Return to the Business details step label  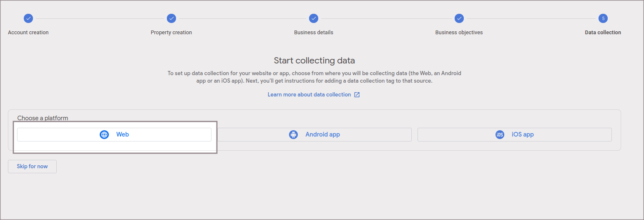tap(314, 33)
